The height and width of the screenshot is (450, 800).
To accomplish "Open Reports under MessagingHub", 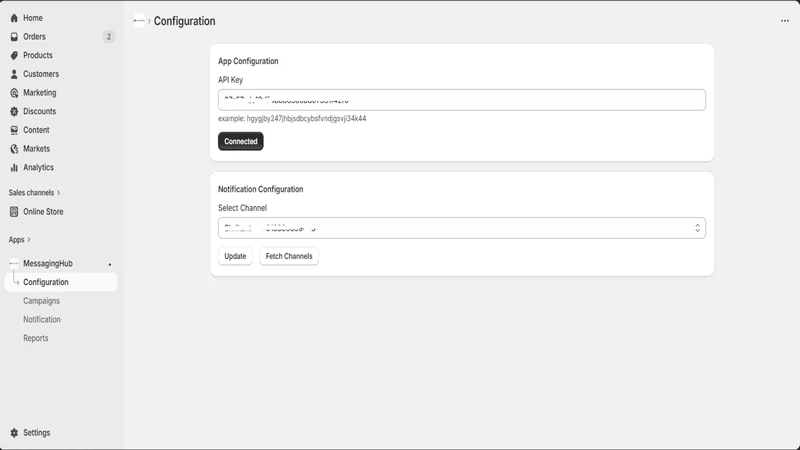I will pos(36,338).
